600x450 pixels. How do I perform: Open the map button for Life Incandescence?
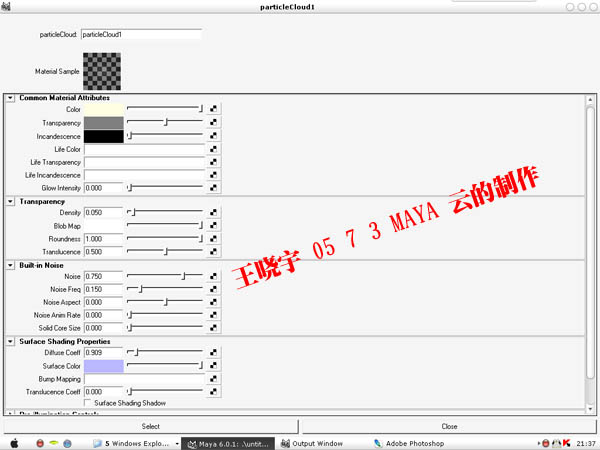pyautogui.click(x=214, y=175)
